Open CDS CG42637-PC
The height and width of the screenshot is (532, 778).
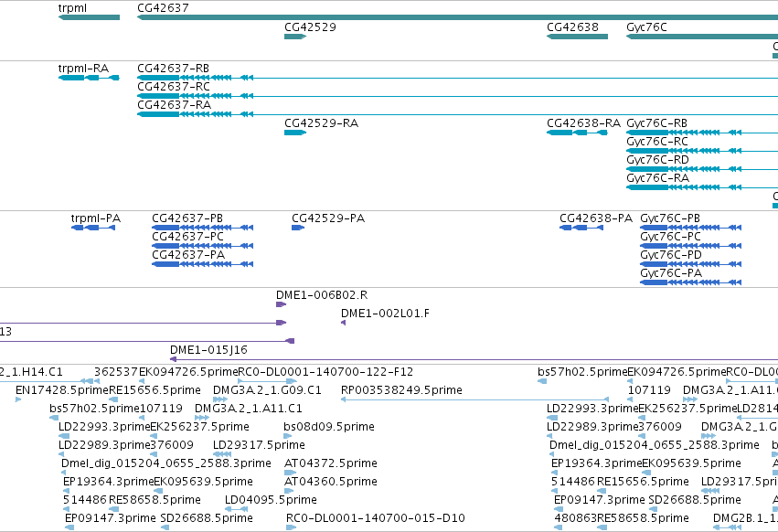(x=202, y=246)
